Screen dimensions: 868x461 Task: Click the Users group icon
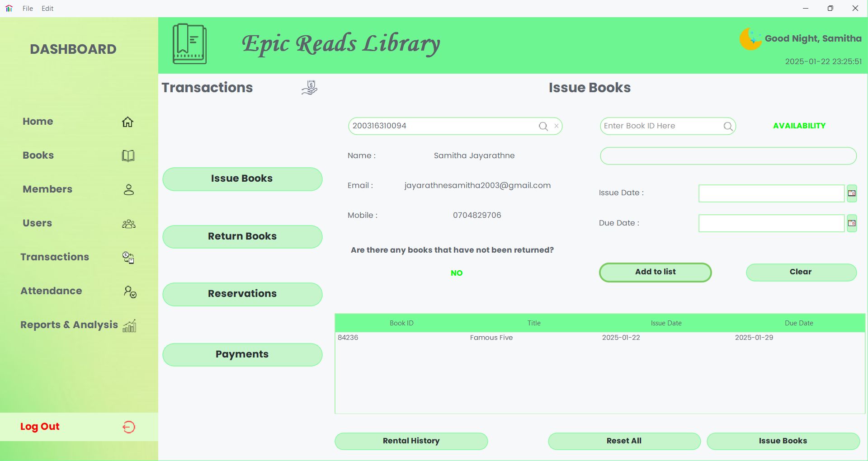129,224
